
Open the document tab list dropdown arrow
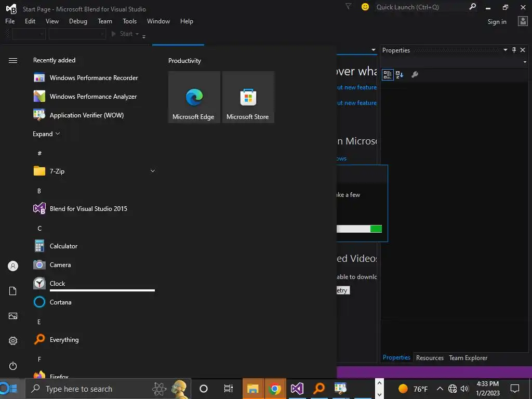pyautogui.click(x=374, y=50)
